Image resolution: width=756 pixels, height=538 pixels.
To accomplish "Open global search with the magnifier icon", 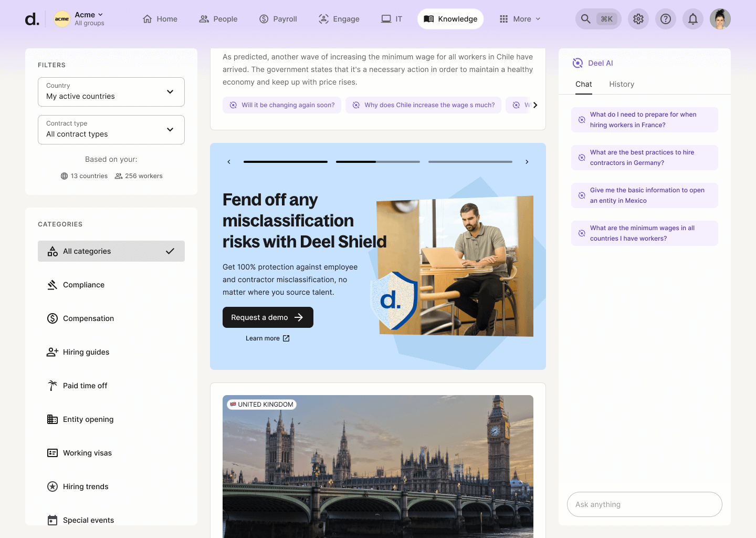I will pyautogui.click(x=585, y=18).
